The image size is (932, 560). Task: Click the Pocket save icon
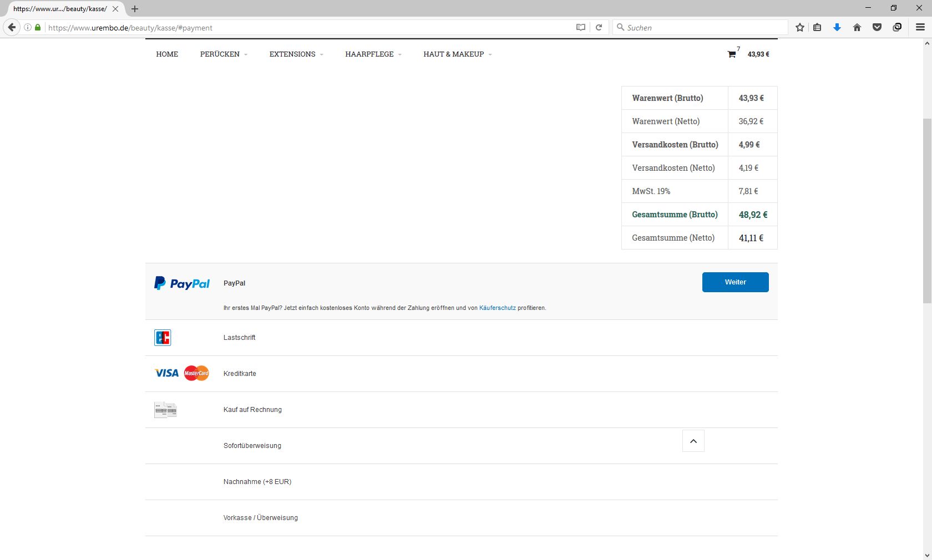(x=877, y=27)
